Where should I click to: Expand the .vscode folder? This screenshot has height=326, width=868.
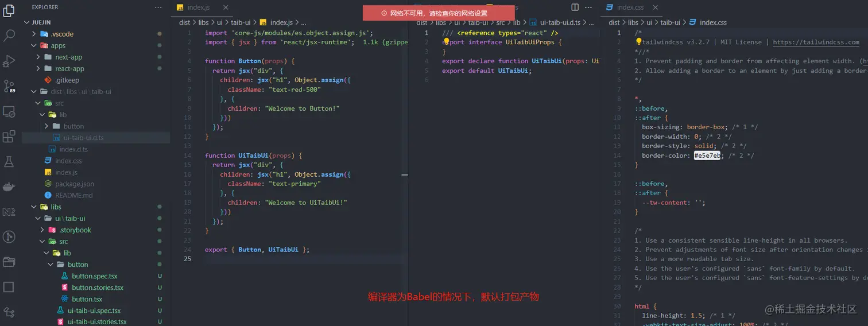coord(34,34)
